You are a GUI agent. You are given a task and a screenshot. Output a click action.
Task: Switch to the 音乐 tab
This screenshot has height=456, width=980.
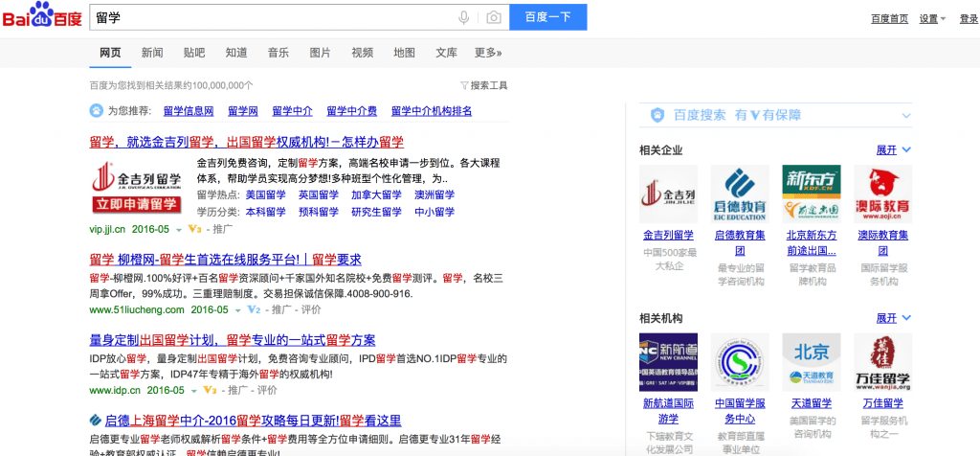pos(278,53)
